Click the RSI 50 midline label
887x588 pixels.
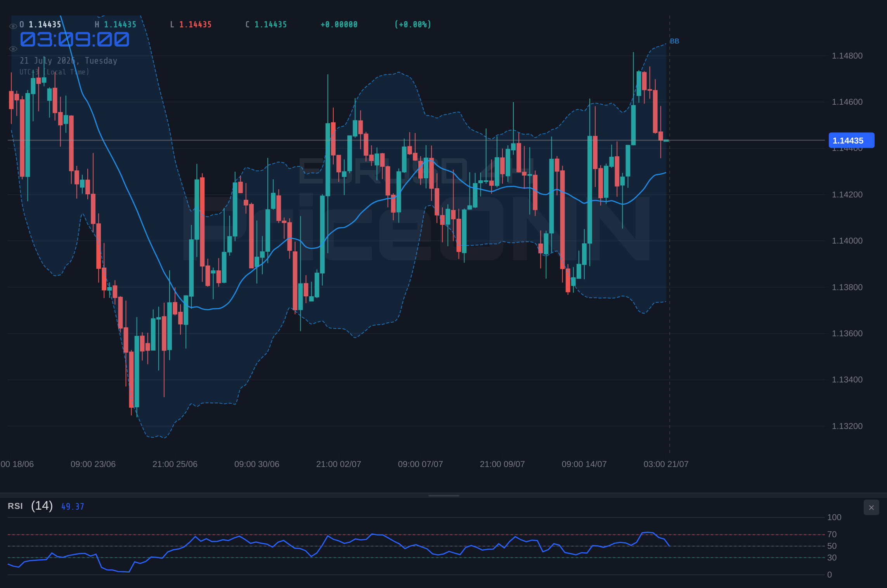coord(832,546)
